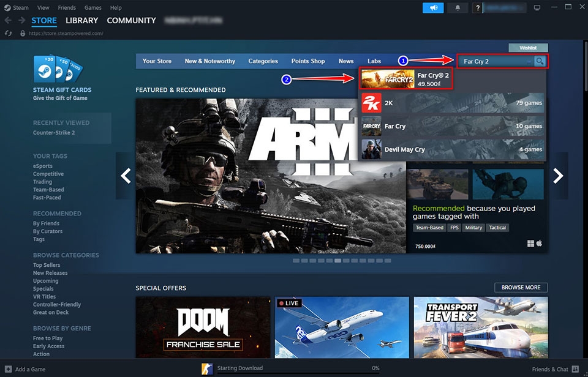Viewport: 588px width, 377px height.
Task: Click the Wishlist button
Action: [528, 48]
